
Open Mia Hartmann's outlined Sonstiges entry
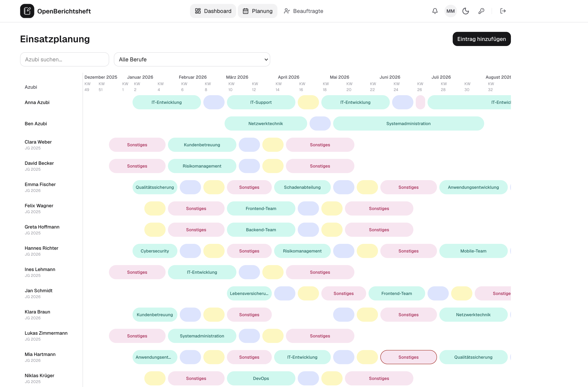(x=408, y=357)
